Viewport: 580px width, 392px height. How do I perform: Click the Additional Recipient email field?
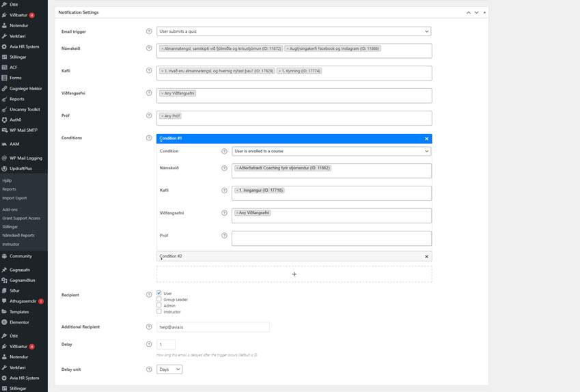pos(212,327)
